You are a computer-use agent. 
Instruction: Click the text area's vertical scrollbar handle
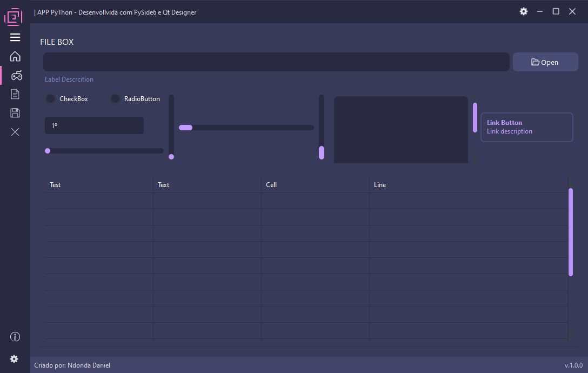(x=475, y=117)
